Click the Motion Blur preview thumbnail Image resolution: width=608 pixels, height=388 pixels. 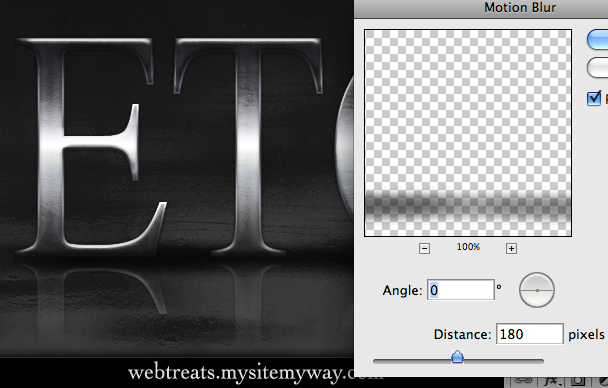468,133
